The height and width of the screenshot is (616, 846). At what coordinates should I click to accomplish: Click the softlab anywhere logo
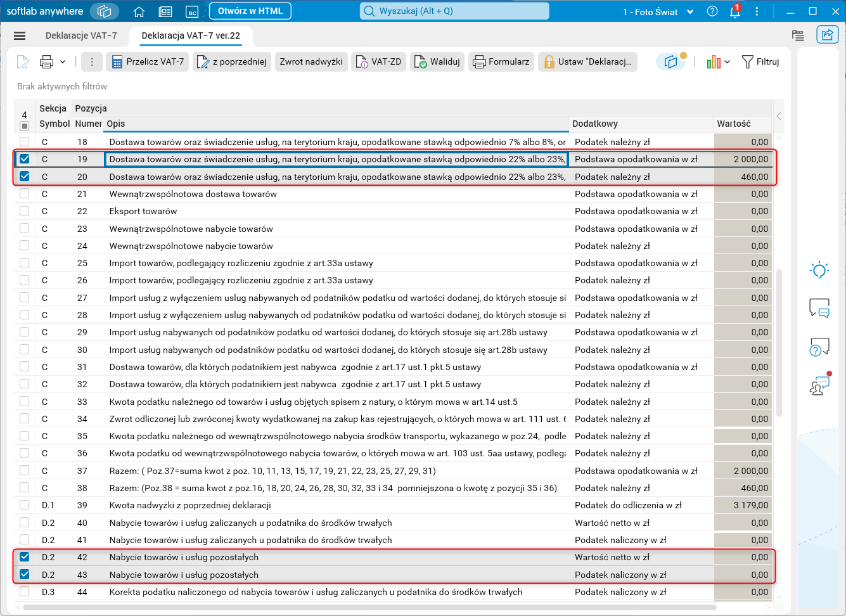click(45, 11)
